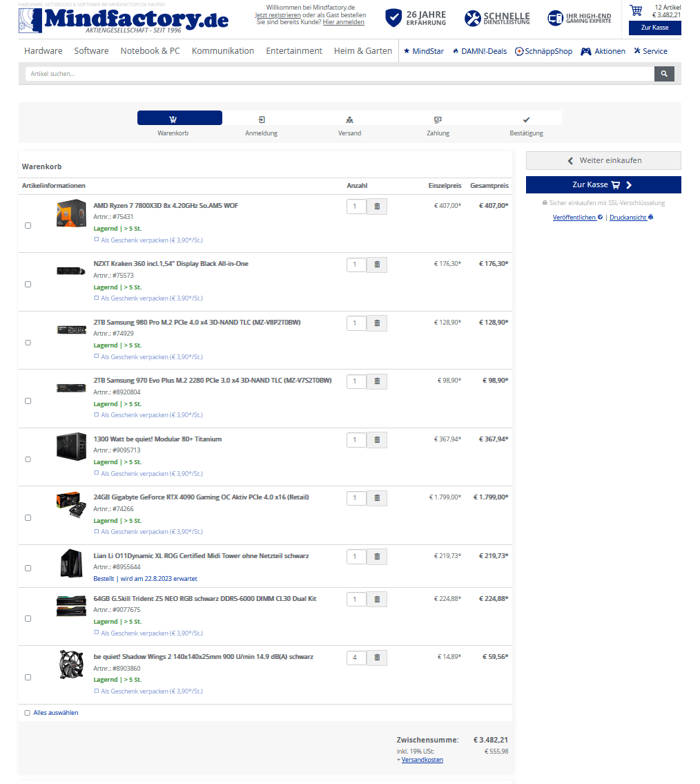Open the Hardware menu
700x784 pixels.
(43, 51)
